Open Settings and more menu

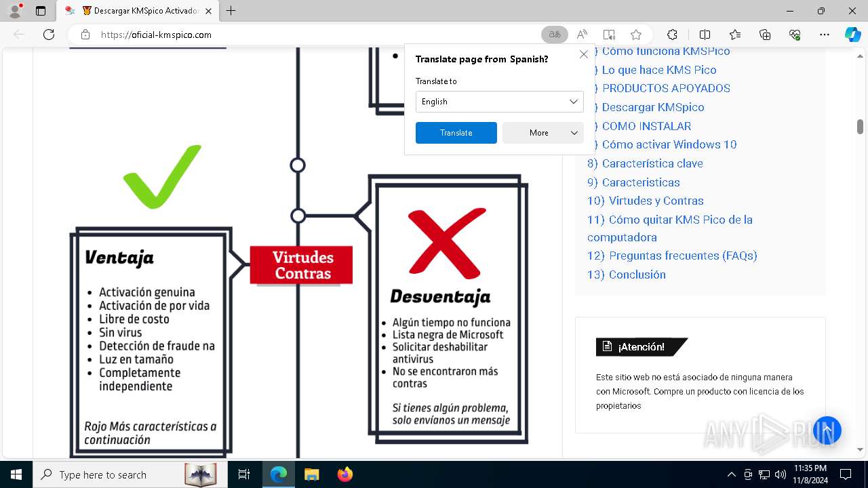[x=825, y=35]
